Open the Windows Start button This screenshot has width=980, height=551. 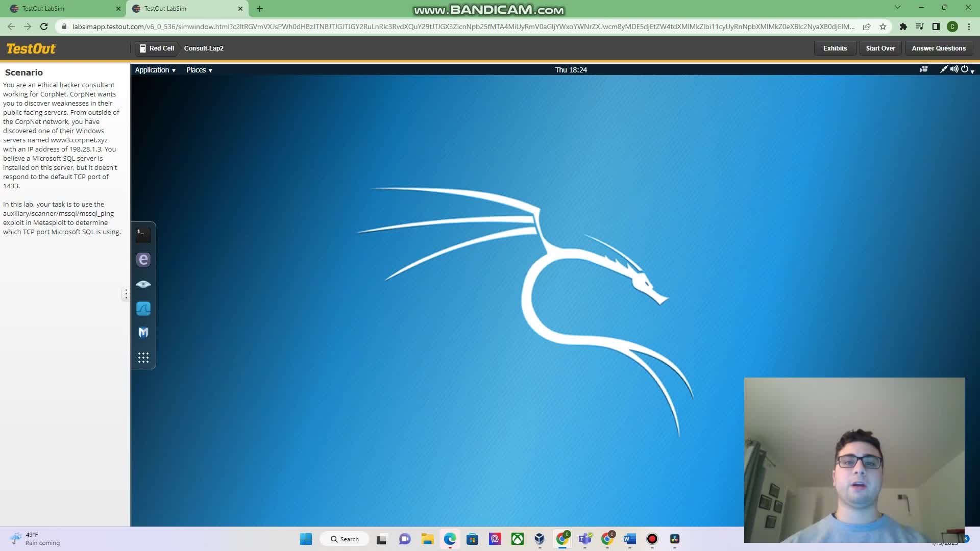pos(306,539)
